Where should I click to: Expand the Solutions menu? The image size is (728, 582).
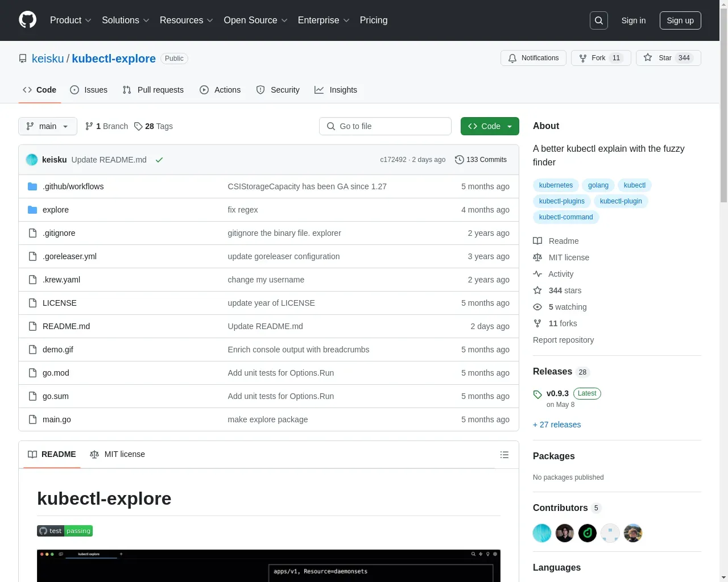126,20
